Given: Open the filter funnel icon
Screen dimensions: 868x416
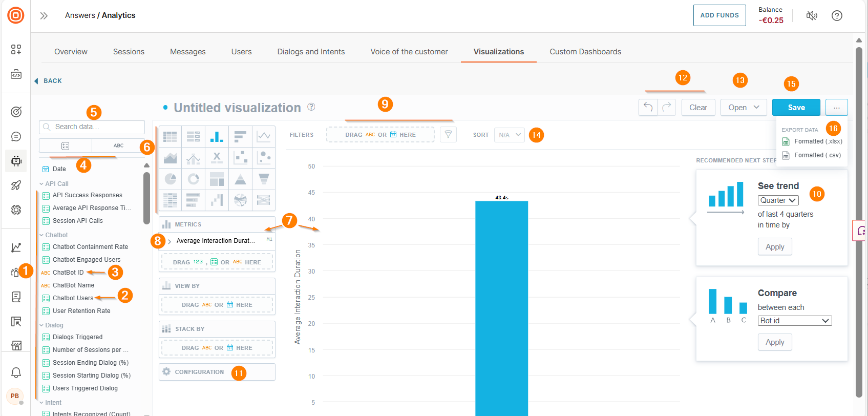Looking at the screenshot, I should click(448, 134).
